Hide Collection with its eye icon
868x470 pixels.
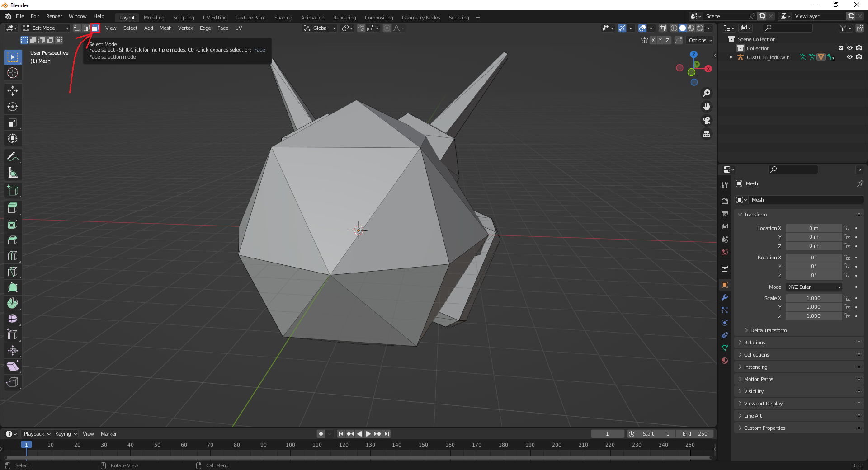849,48
